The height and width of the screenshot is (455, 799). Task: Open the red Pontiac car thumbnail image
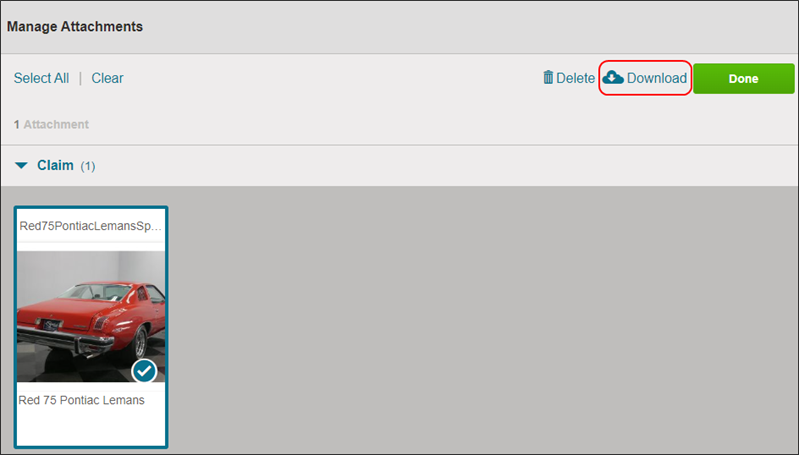tap(91, 316)
